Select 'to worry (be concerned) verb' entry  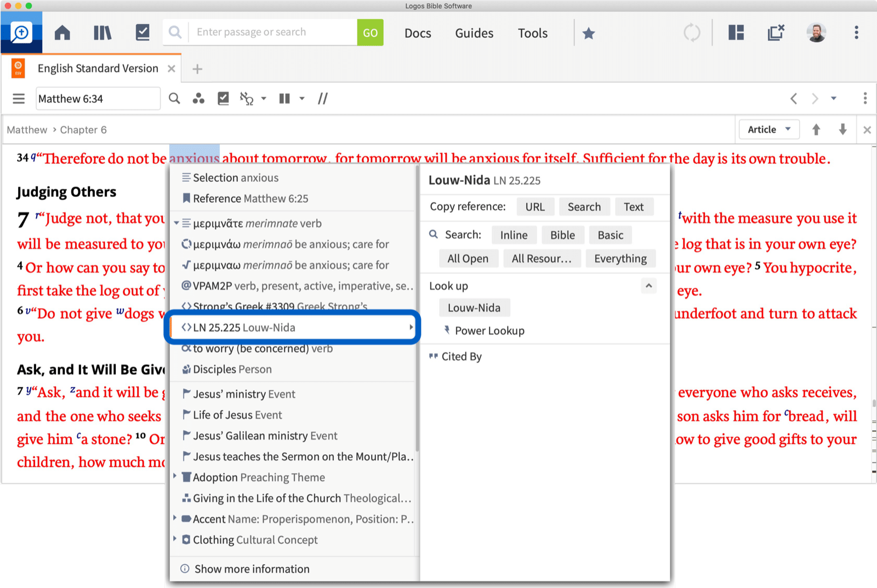click(293, 349)
